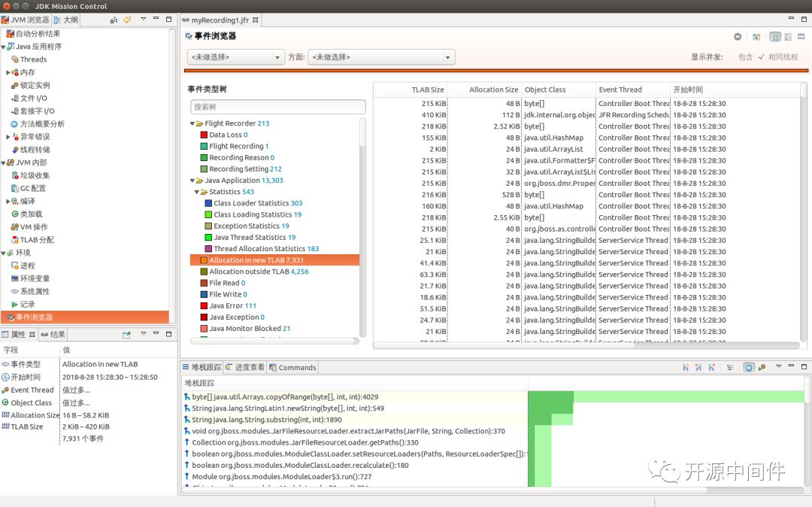Image resolution: width=812 pixels, height=507 pixels.
Task: Open 进程 processes page
Action: (x=28, y=266)
